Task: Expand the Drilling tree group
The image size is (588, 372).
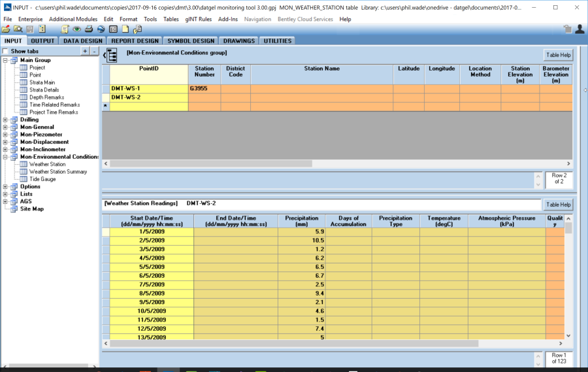Action: (x=6, y=120)
